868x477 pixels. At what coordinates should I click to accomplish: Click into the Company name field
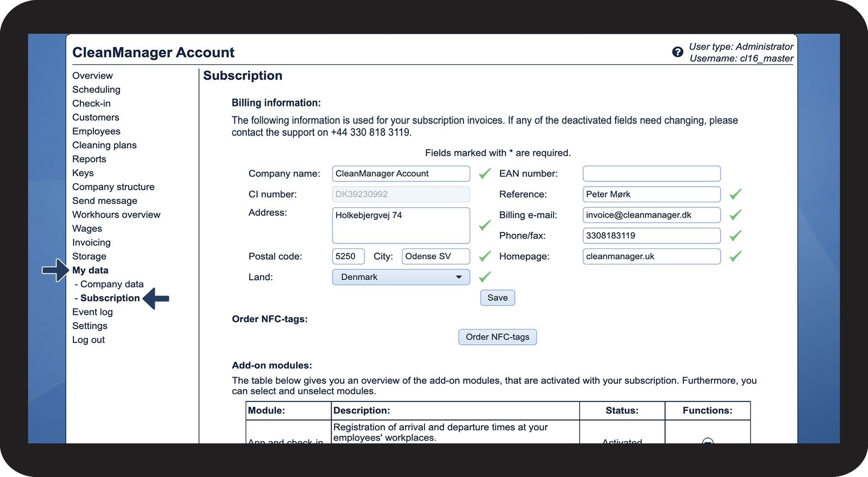coord(401,173)
